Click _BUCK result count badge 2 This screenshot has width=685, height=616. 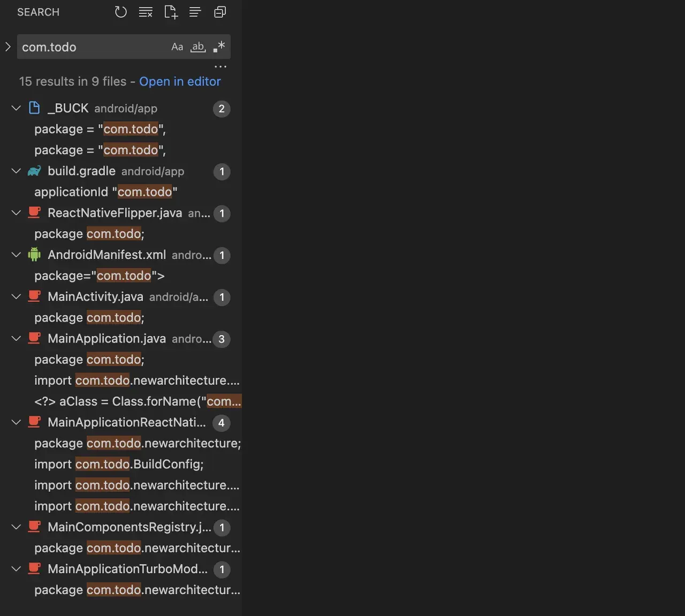[x=222, y=109]
